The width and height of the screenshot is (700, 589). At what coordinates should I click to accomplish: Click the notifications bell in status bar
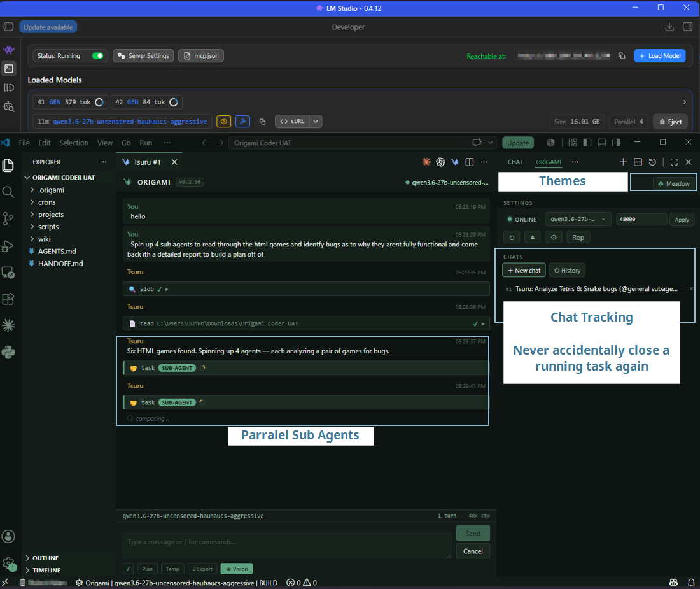pos(691,583)
